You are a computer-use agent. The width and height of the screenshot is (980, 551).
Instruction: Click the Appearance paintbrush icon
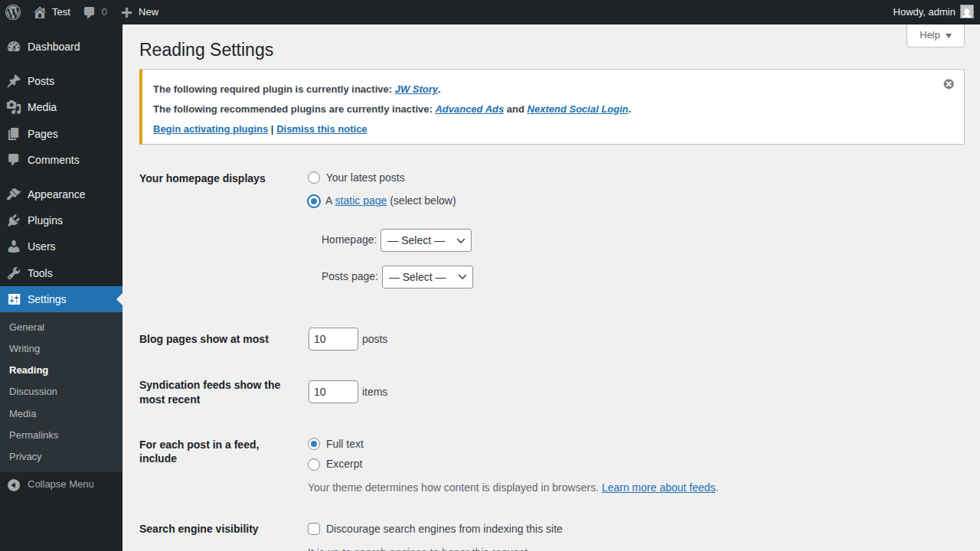click(x=14, y=194)
